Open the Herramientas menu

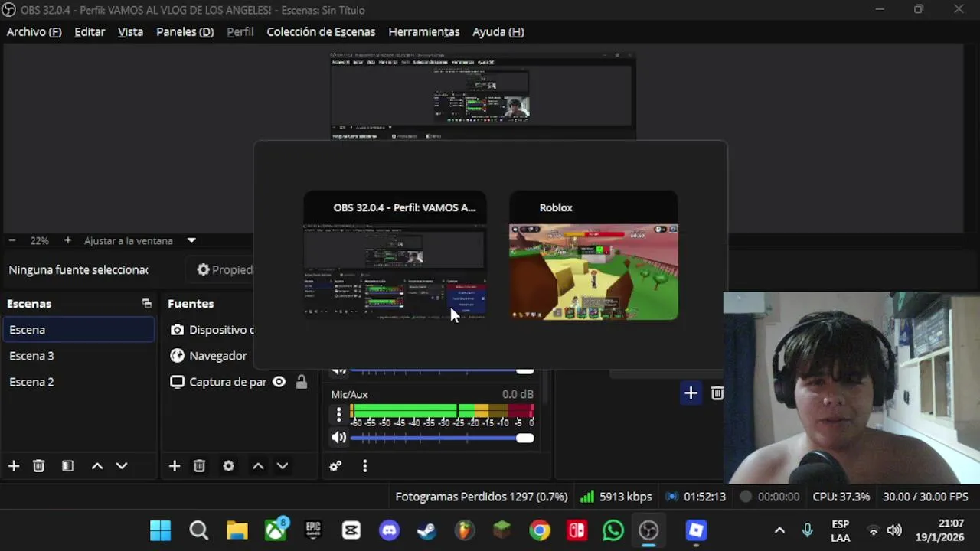click(x=423, y=31)
